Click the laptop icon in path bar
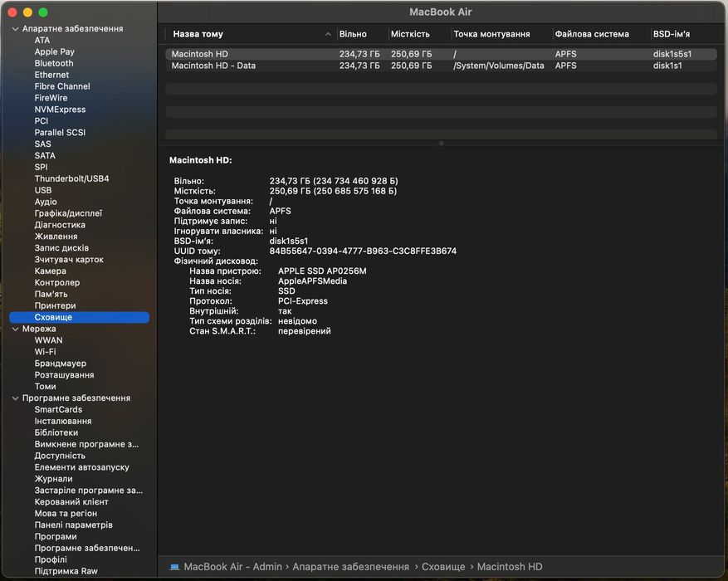The height and width of the screenshot is (581, 728). pyautogui.click(x=174, y=567)
